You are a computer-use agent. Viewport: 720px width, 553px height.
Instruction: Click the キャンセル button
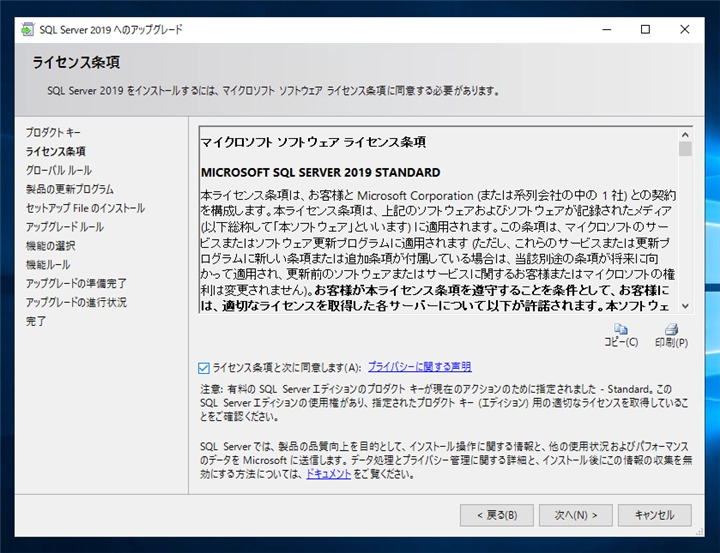[x=655, y=515]
